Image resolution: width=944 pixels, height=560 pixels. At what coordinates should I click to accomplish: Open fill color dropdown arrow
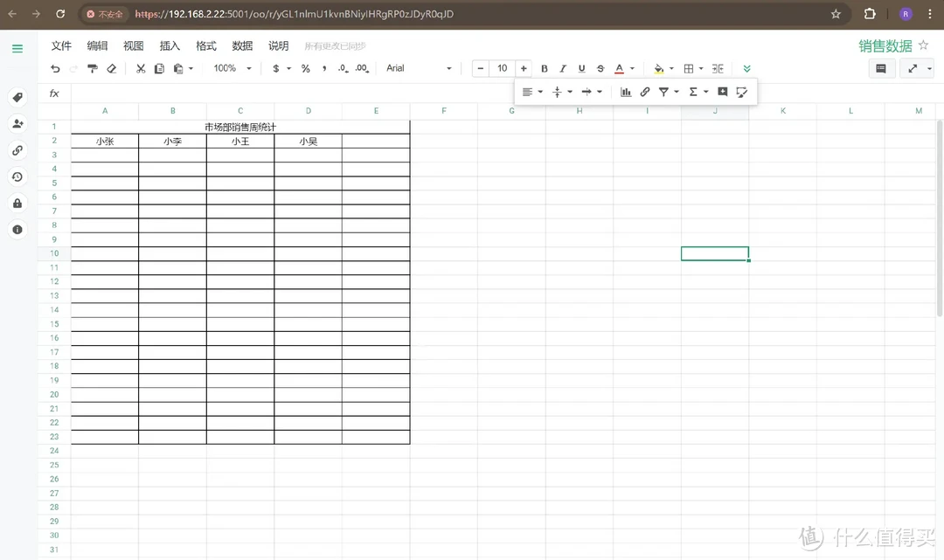pyautogui.click(x=672, y=68)
